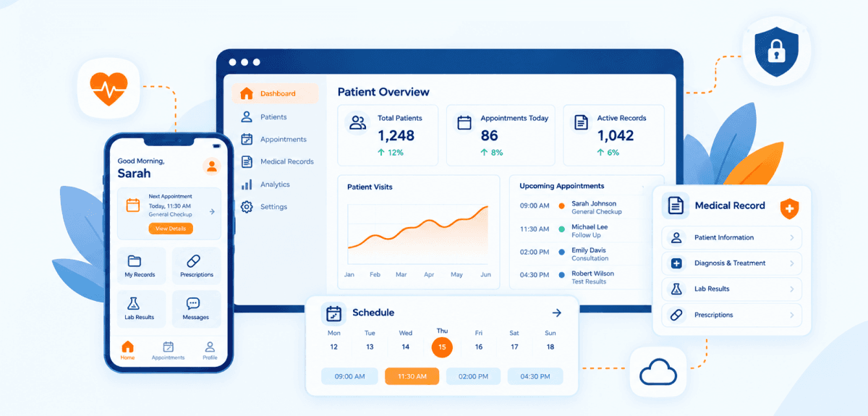The height and width of the screenshot is (416, 868).
Task: Select Saturday 17 in Schedule
Action: click(x=514, y=340)
